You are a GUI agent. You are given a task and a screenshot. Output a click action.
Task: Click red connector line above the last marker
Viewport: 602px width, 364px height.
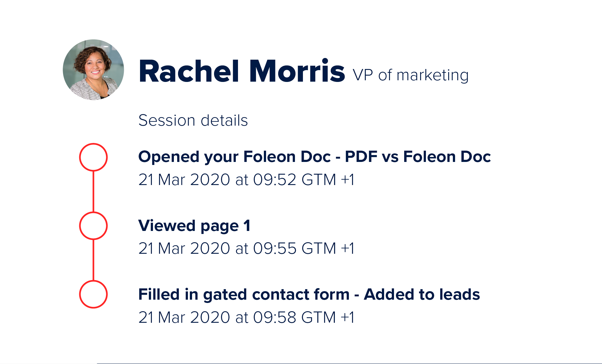(93, 260)
